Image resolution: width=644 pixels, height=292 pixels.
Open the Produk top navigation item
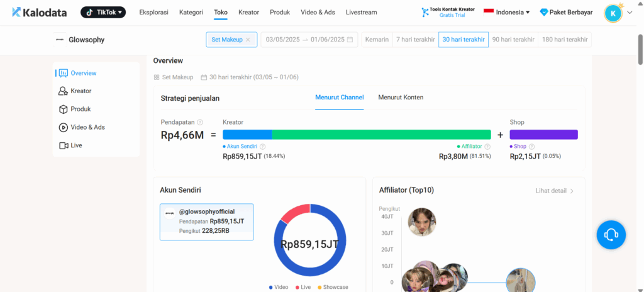pyautogui.click(x=280, y=13)
